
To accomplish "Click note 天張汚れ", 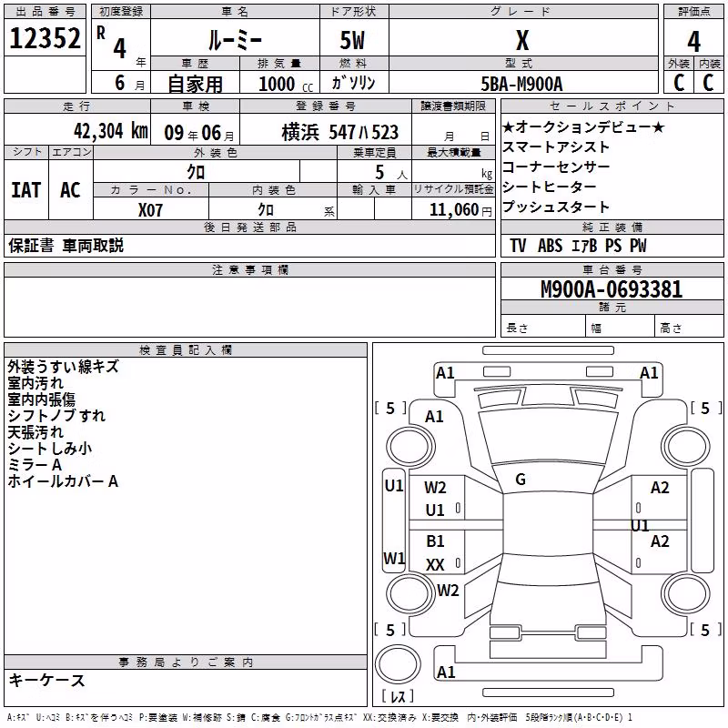I will point(35,431).
